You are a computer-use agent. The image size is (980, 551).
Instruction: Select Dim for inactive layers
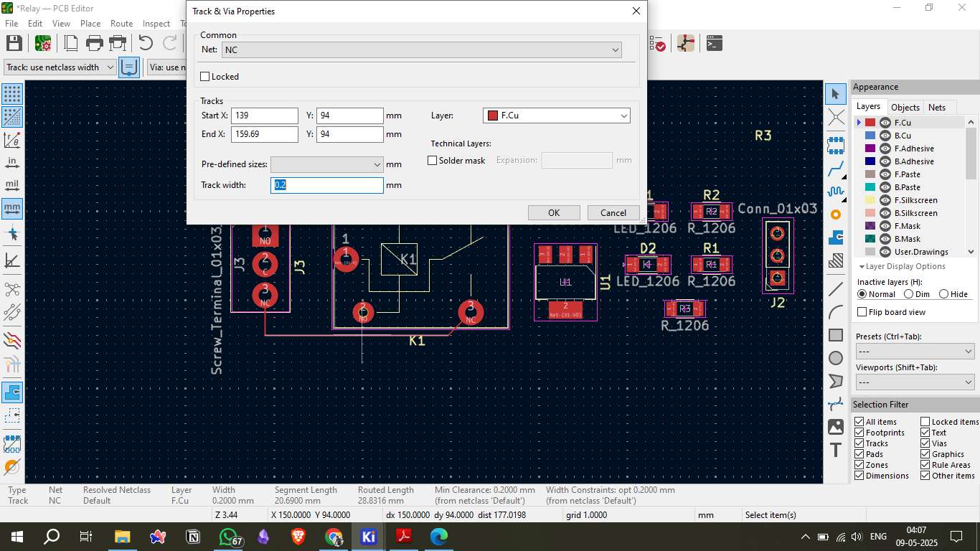pos(908,294)
